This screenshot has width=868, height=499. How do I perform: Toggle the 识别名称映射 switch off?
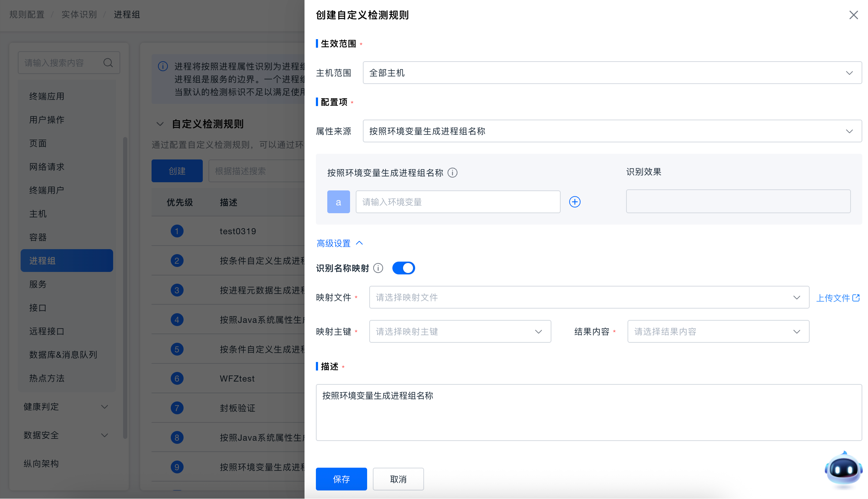click(403, 268)
